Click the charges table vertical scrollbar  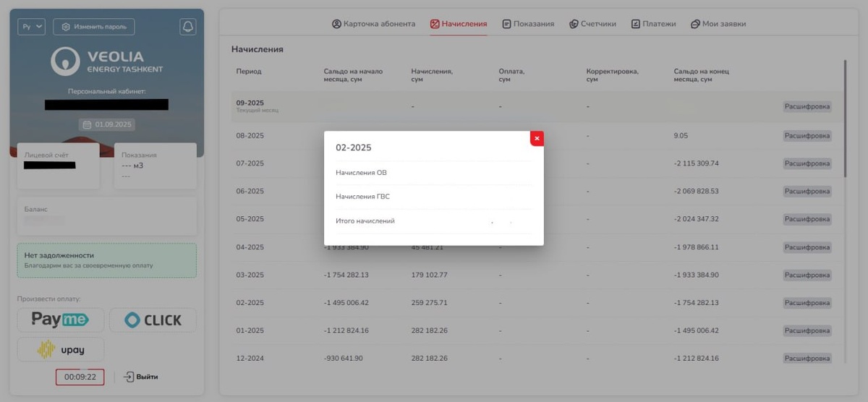(845, 119)
